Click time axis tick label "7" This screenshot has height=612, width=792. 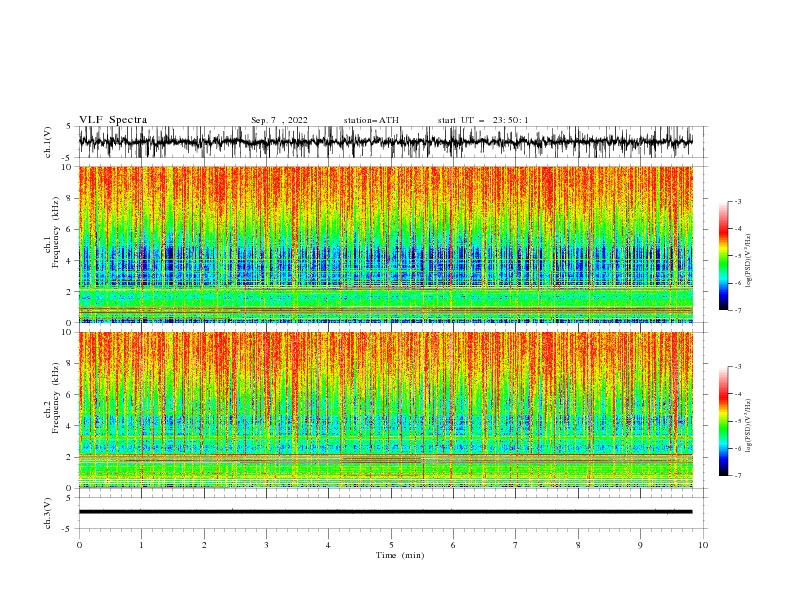[516, 545]
